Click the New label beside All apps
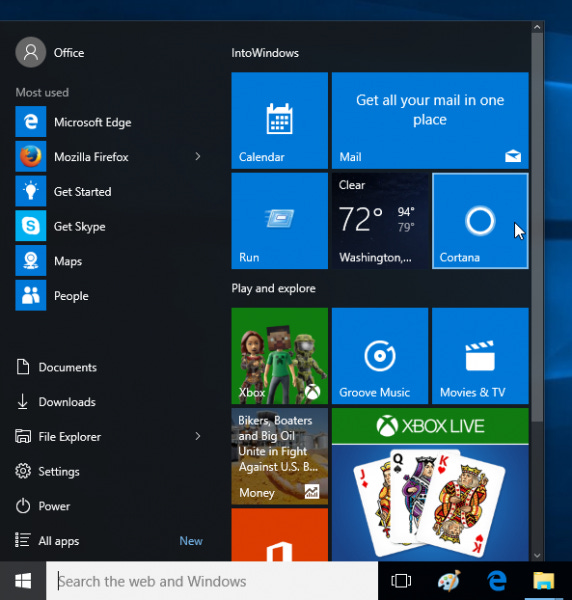Image resolution: width=572 pixels, height=600 pixels. pos(191,541)
